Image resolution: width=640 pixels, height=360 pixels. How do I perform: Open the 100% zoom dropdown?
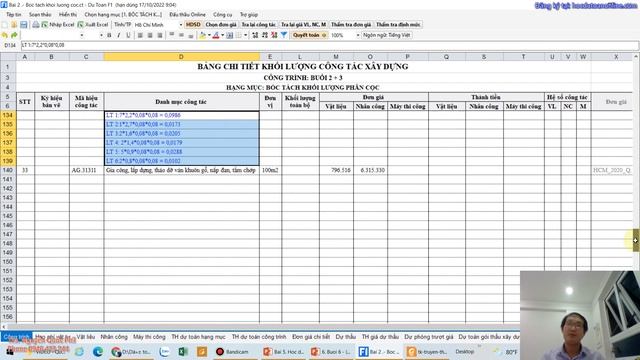pos(358,36)
